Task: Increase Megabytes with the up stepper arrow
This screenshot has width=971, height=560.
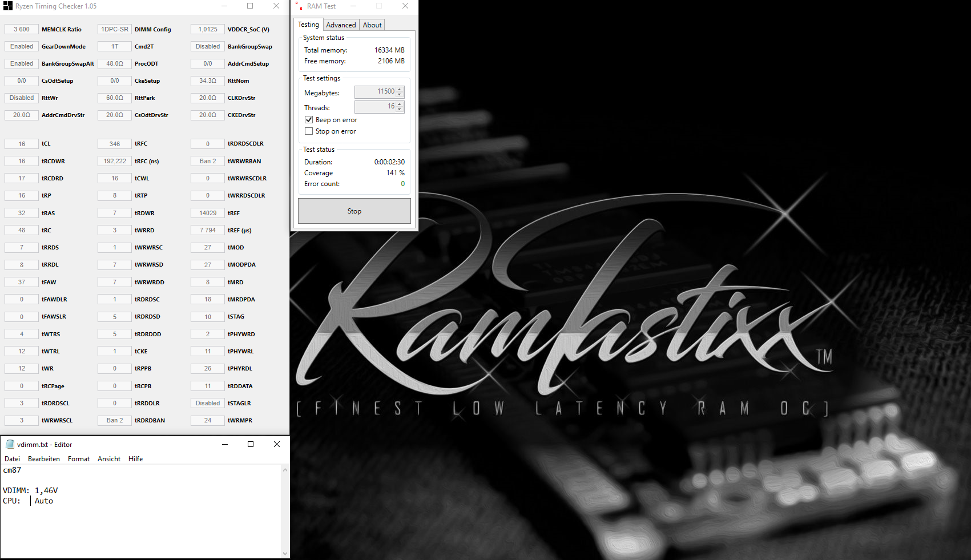Action: 400,89
